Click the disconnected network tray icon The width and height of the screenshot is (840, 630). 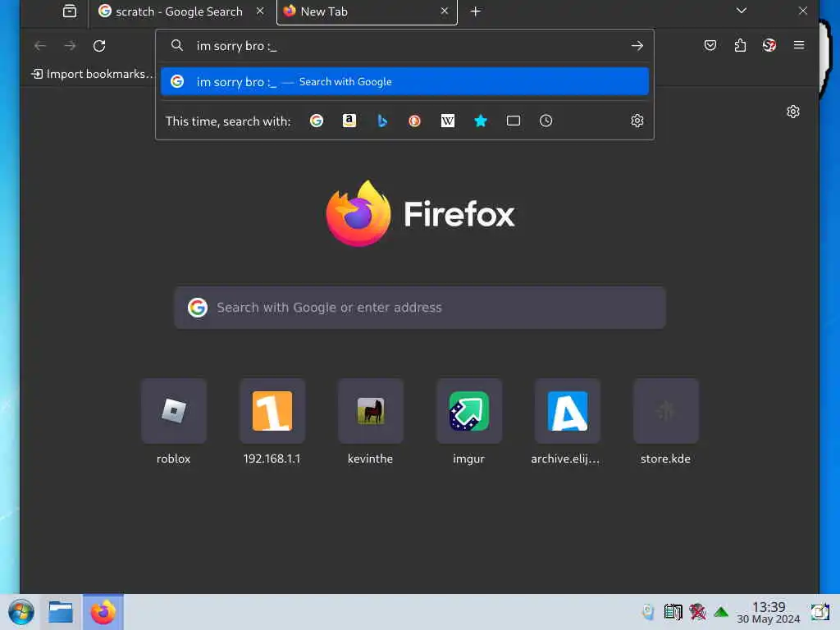click(x=697, y=612)
